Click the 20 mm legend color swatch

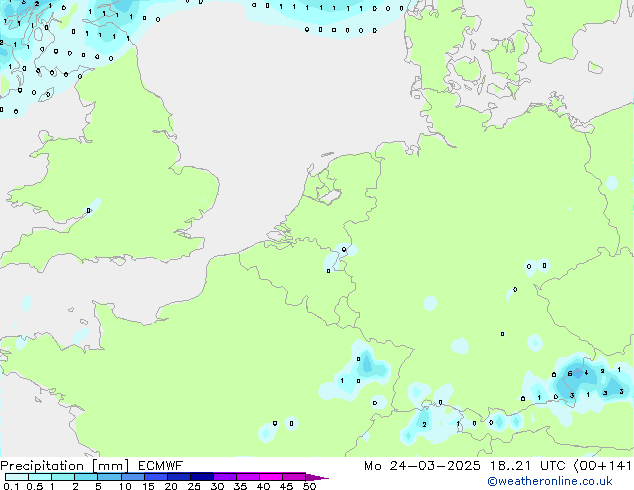pos(178,477)
